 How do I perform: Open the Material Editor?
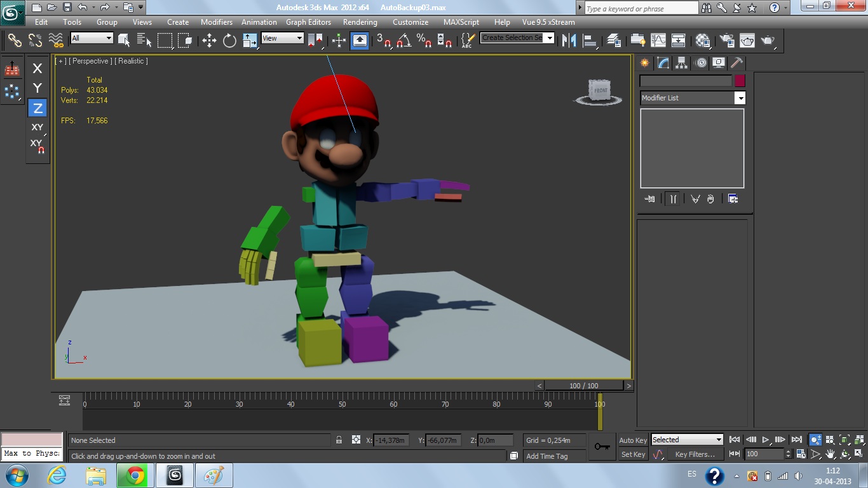[702, 41]
